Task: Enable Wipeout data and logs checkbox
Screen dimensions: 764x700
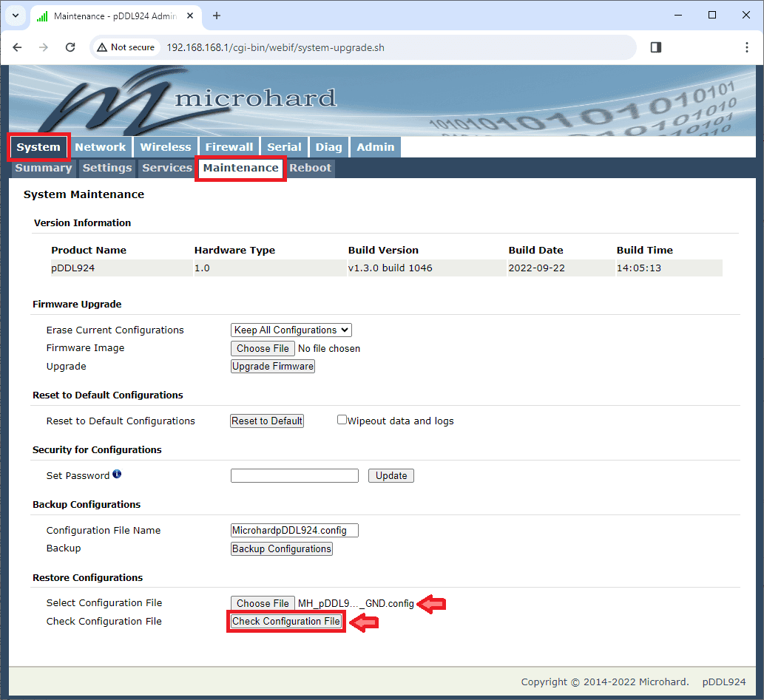Action: point(342,420)
